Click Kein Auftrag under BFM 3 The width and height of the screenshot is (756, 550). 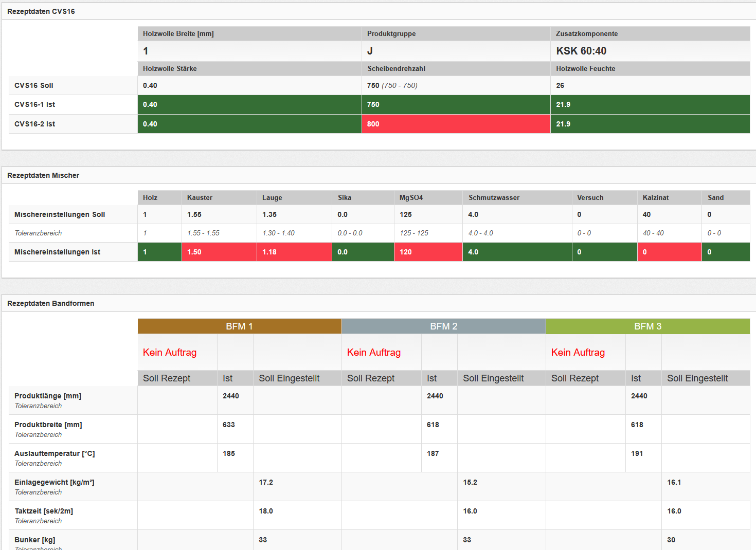point(578,353)
